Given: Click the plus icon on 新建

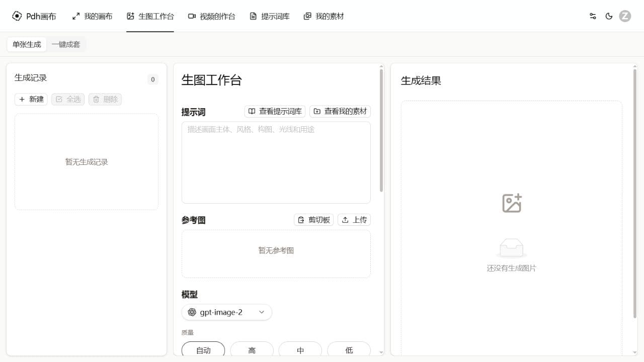Looking at the screenshot, I should 22,99.
